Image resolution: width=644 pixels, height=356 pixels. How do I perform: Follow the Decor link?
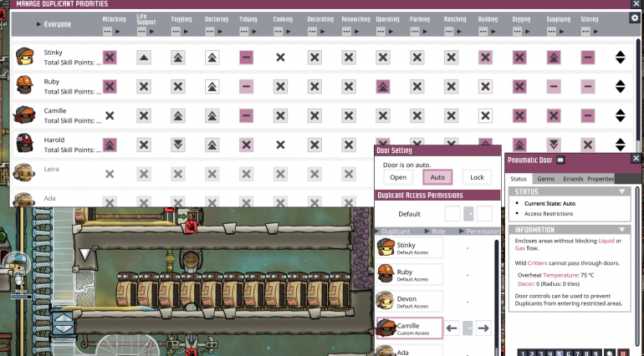coord(526,284)
